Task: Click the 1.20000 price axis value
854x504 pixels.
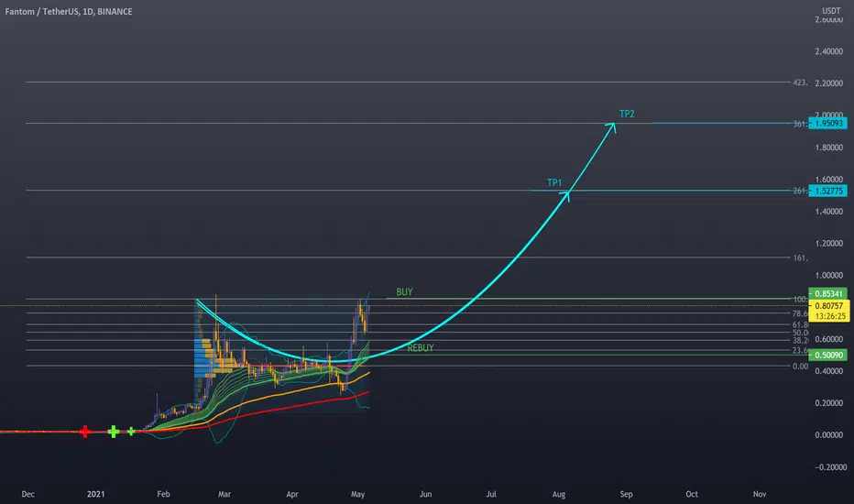Action: coord(829,244)
